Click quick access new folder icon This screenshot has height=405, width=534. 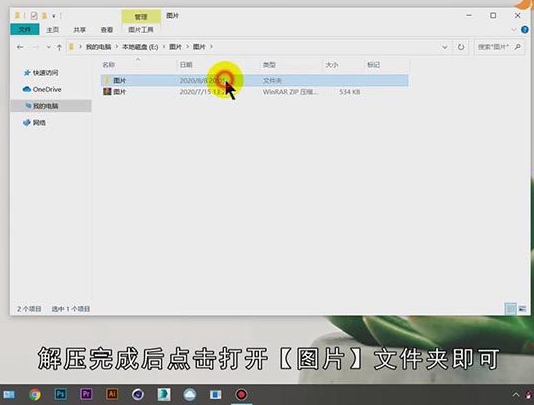[x=44, y=15]
